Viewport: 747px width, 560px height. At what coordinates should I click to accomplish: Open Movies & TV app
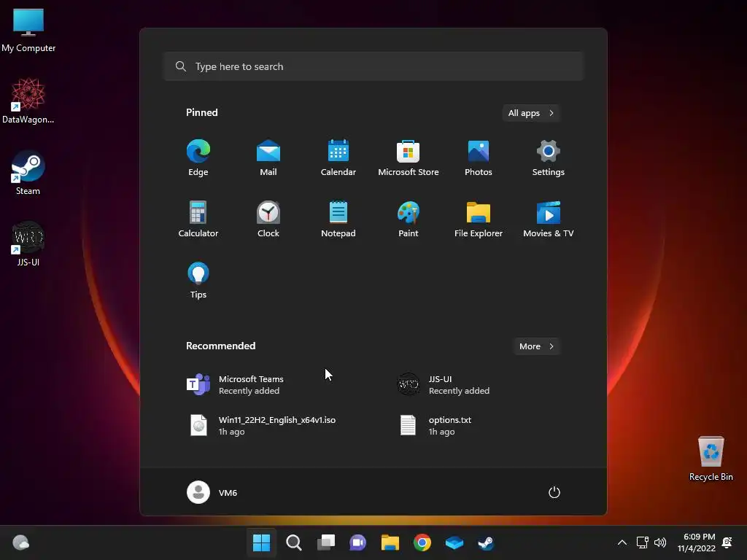pyautogui.click(x=549, y=219)
